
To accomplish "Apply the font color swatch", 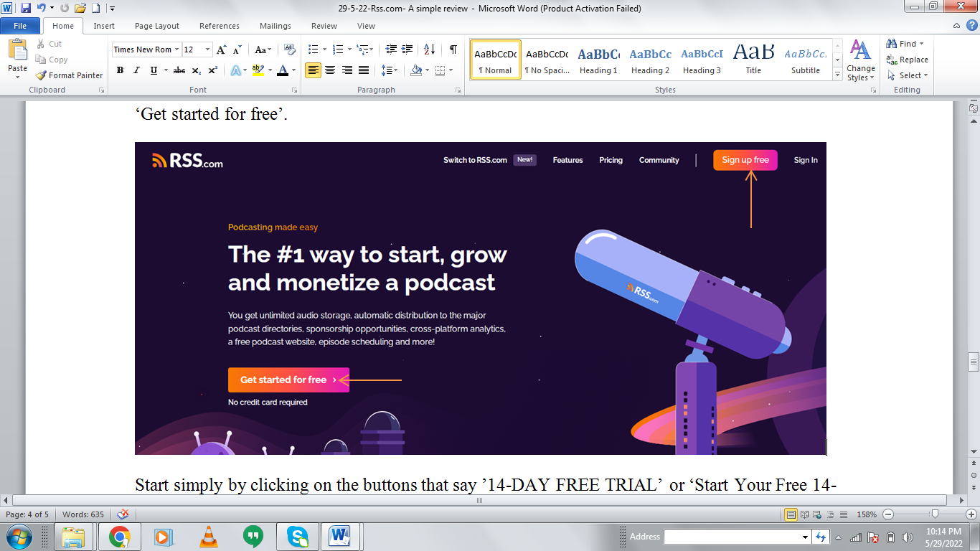I will coord(283,70).
